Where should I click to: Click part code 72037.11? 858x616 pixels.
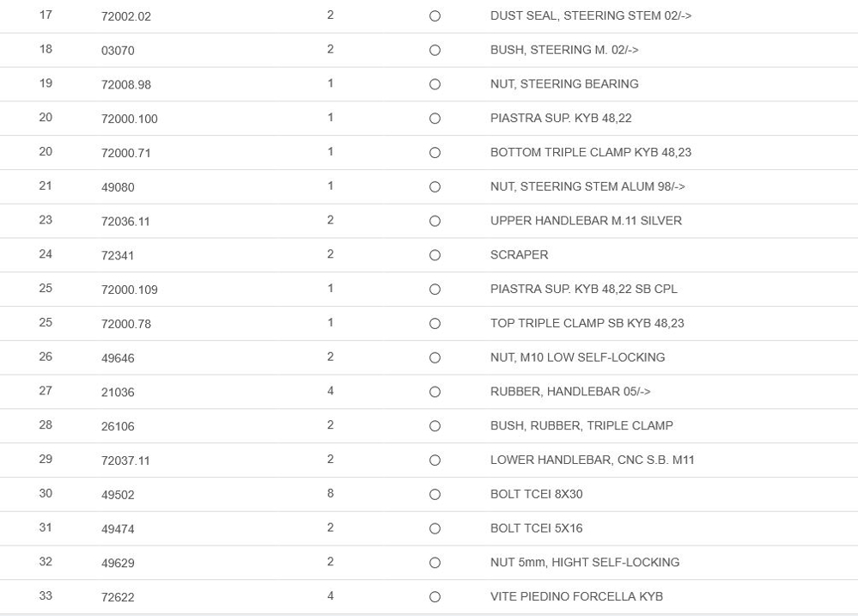(x=125, y=460)
